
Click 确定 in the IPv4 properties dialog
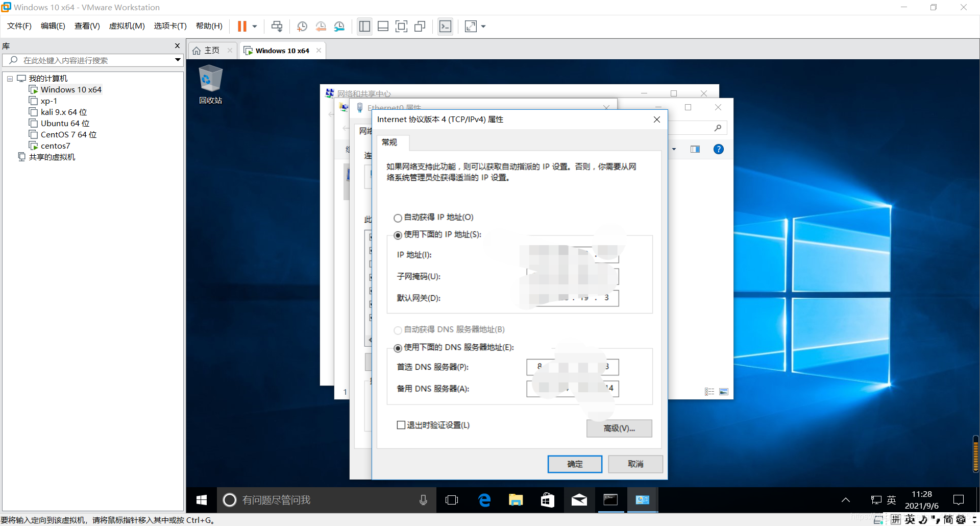coord(575,464)
